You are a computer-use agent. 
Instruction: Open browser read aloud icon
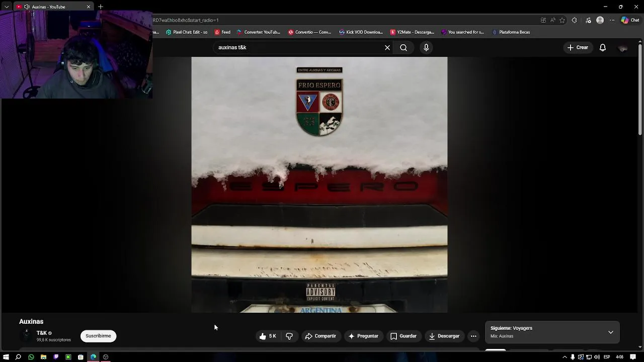[x=552, y=20]
